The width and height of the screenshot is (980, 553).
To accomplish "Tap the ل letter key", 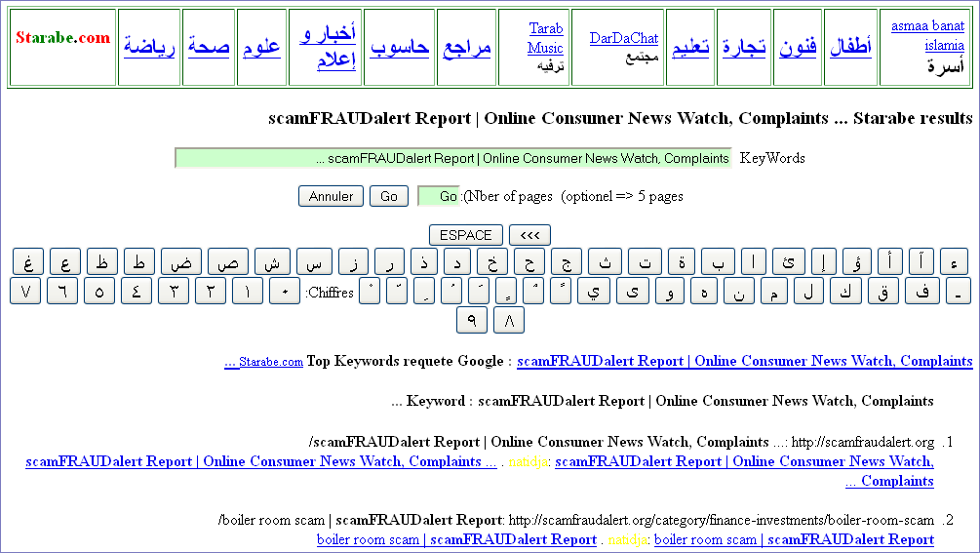I will [808, 292].
